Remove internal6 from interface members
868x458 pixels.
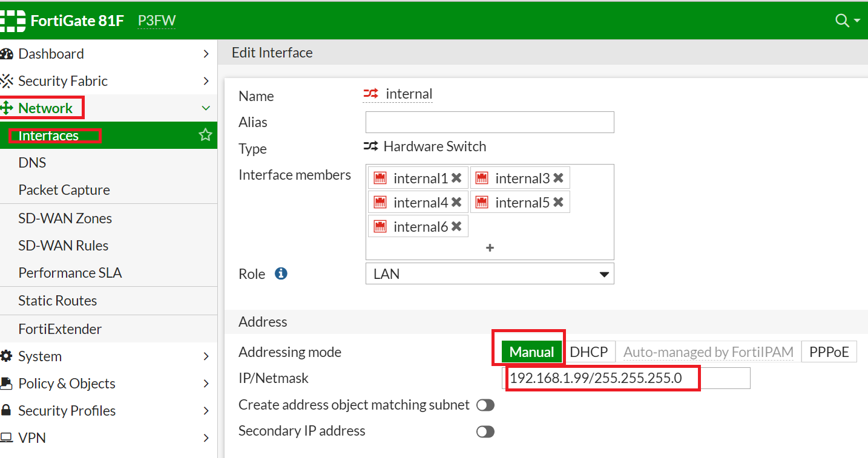coord(456,226)
